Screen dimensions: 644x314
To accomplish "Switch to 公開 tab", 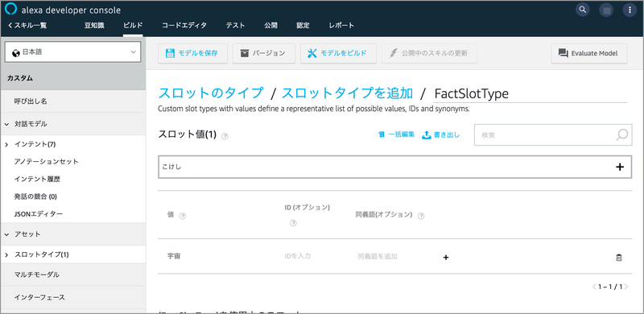I will [x=270, y=26].
